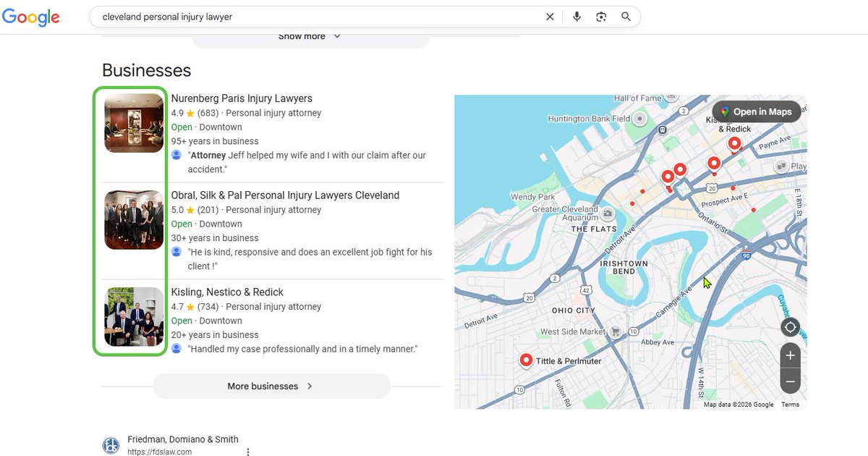The image size is (868, 456).
Task: Open three-dot menu beside fdslaw.com
Action: pos(248,452)
